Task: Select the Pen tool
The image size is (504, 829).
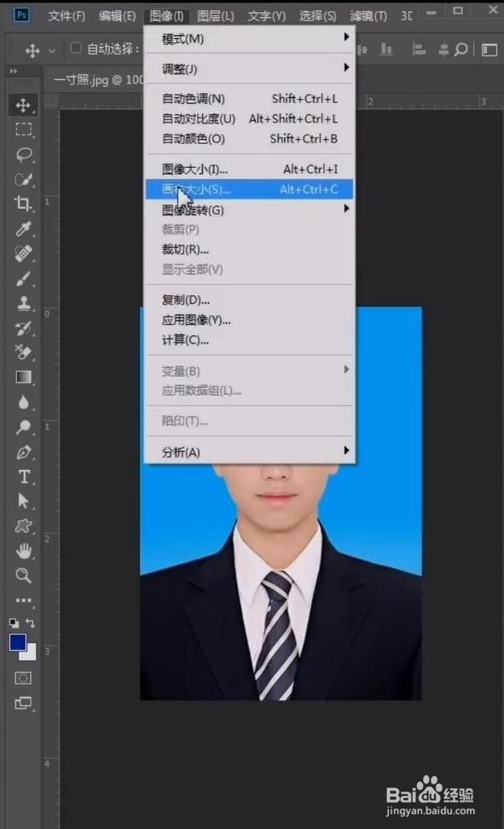Action: pos(23,452)
